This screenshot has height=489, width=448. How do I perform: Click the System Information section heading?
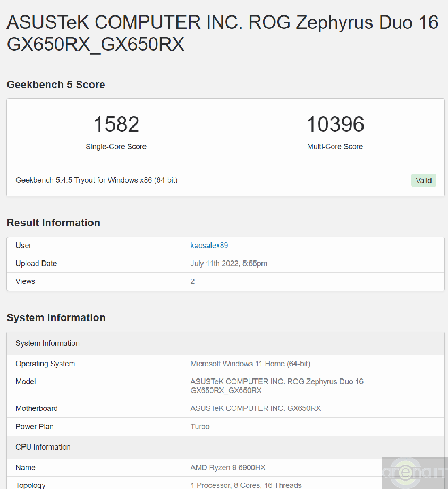coord(56,317)
